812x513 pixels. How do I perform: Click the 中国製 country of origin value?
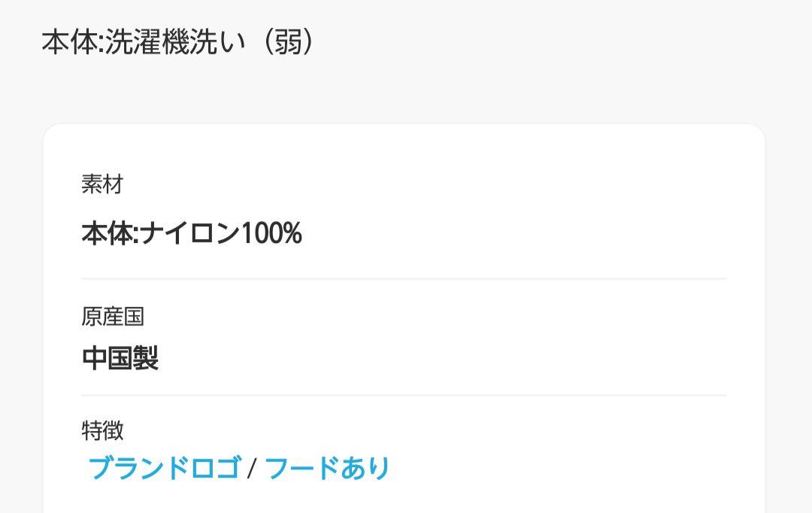pyautogui.click(x=120, y=357)
